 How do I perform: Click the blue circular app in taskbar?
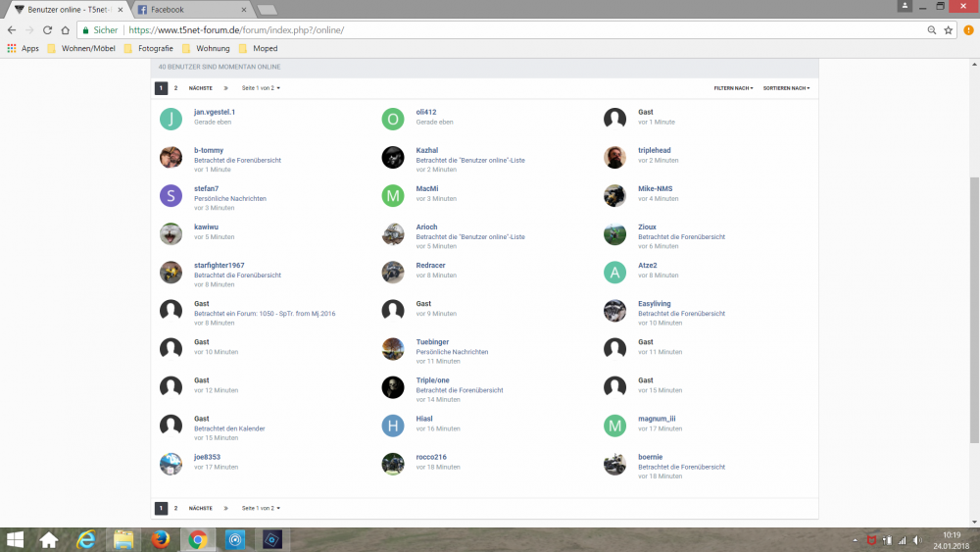(x=235, y=539)
